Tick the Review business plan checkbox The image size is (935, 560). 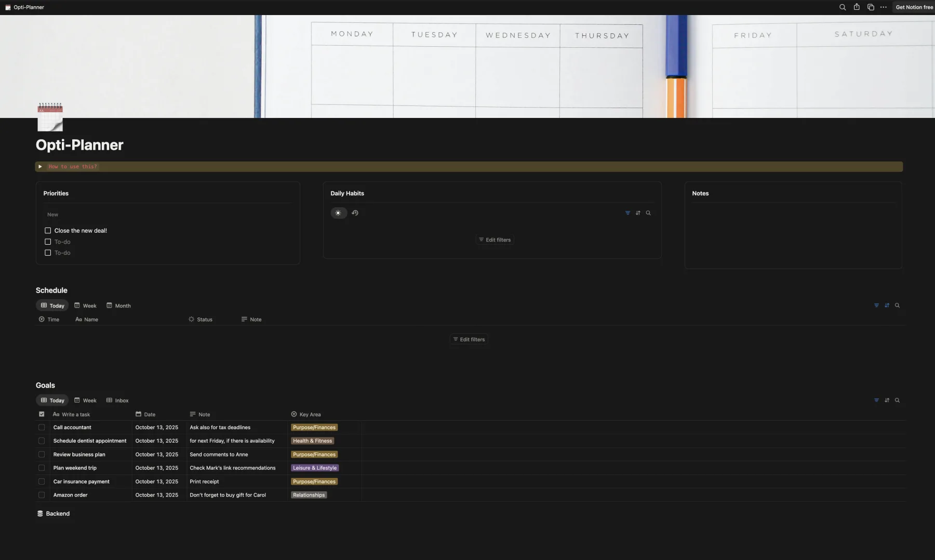coord(42,455)
